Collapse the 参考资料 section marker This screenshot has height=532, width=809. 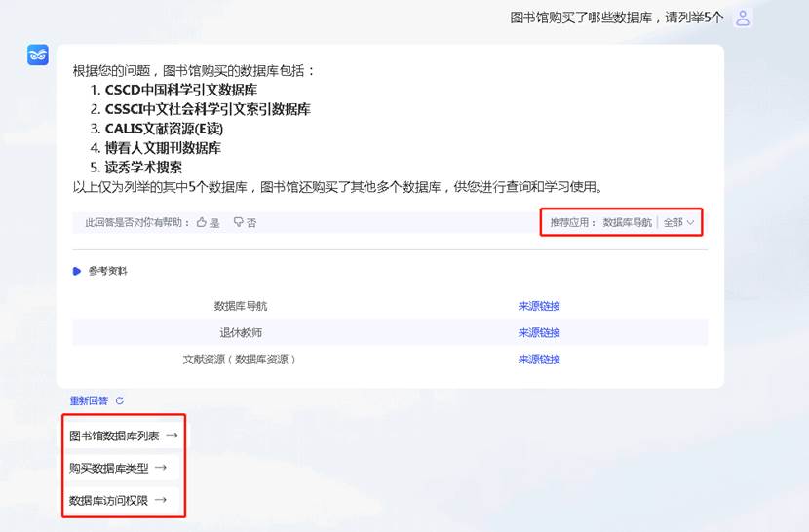pos(77,271)
